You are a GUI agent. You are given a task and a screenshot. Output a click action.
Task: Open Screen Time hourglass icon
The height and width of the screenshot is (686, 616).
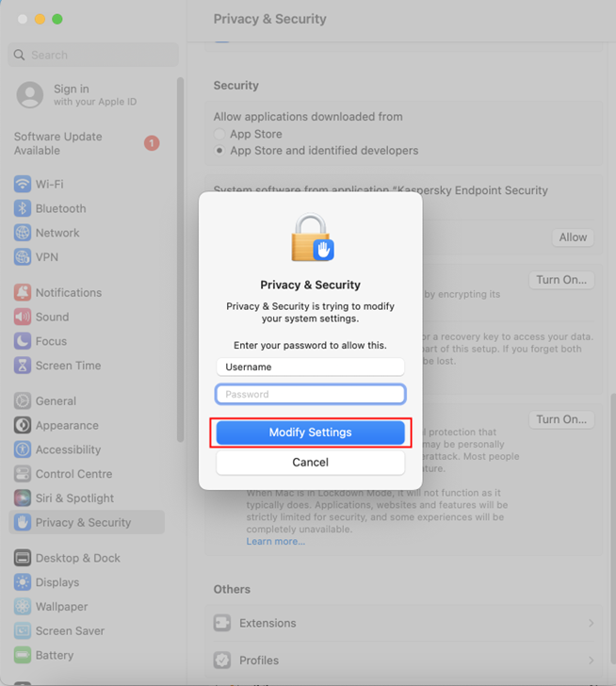point(23,366)
